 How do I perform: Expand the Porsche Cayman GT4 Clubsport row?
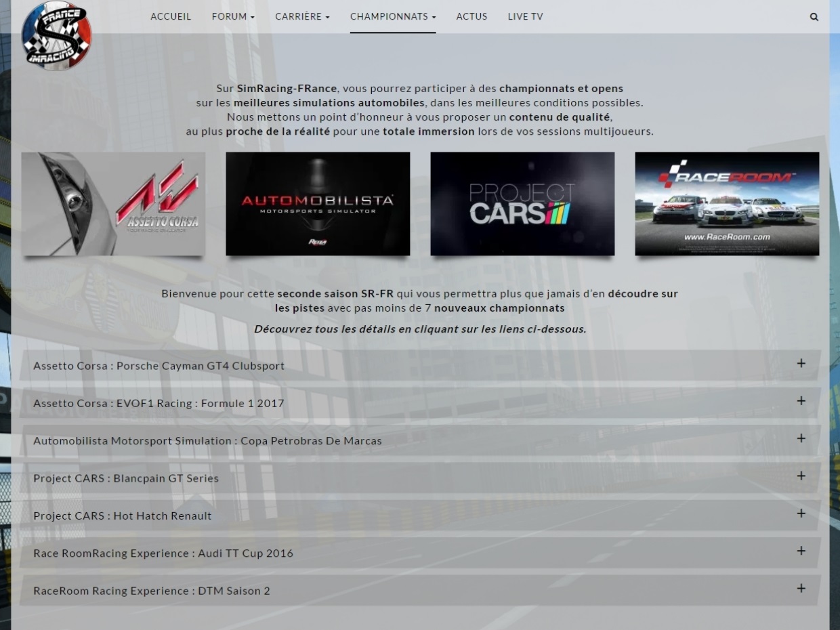point(420,365)
